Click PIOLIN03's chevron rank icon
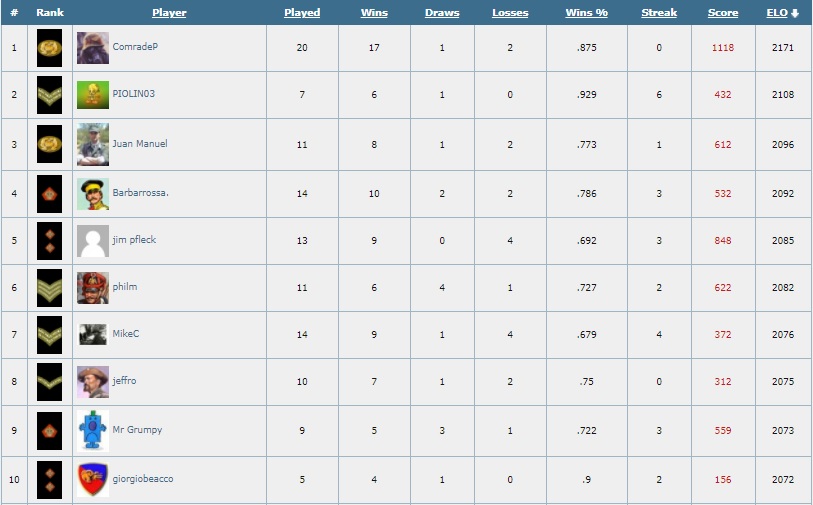This screenshot has height=505, width=813. click(49, 95)
